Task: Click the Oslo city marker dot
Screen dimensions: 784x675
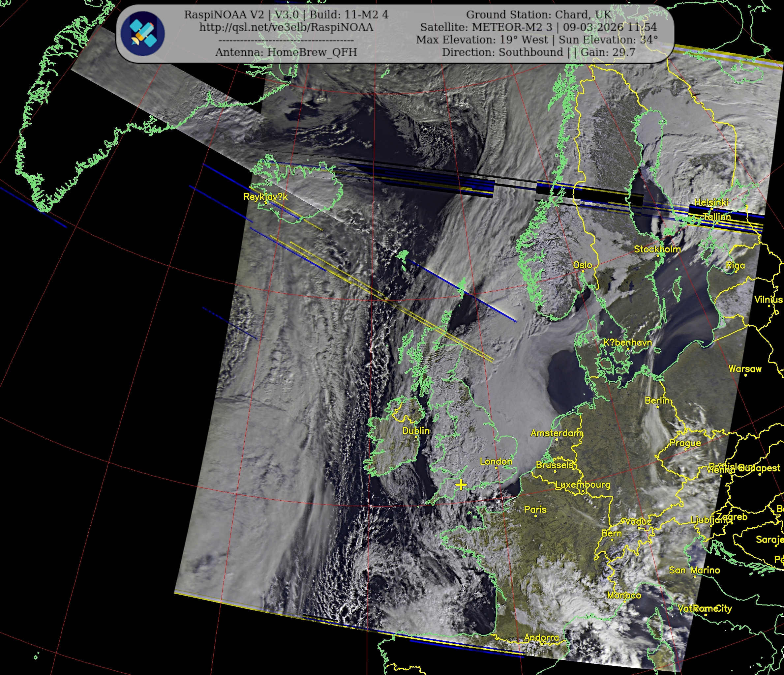Action: coord(583,271)
